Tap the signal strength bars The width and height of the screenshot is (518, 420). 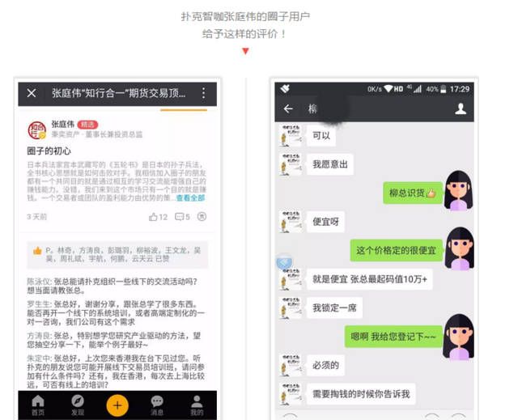point(418,88)
